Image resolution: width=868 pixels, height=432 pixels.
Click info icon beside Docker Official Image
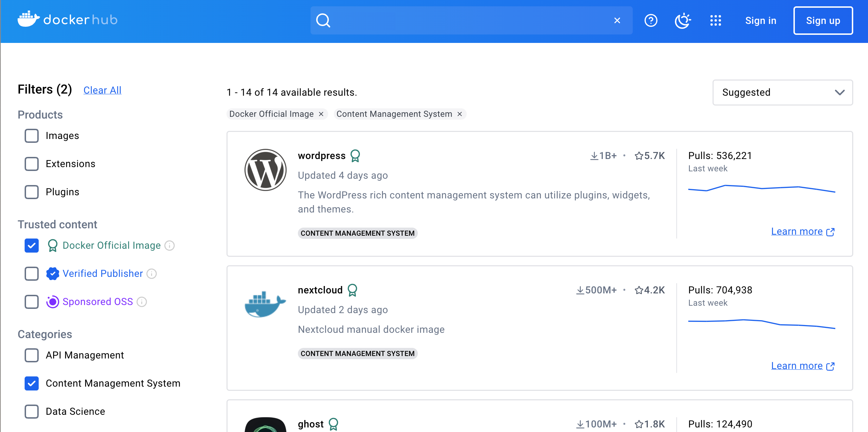click(170, 246)
